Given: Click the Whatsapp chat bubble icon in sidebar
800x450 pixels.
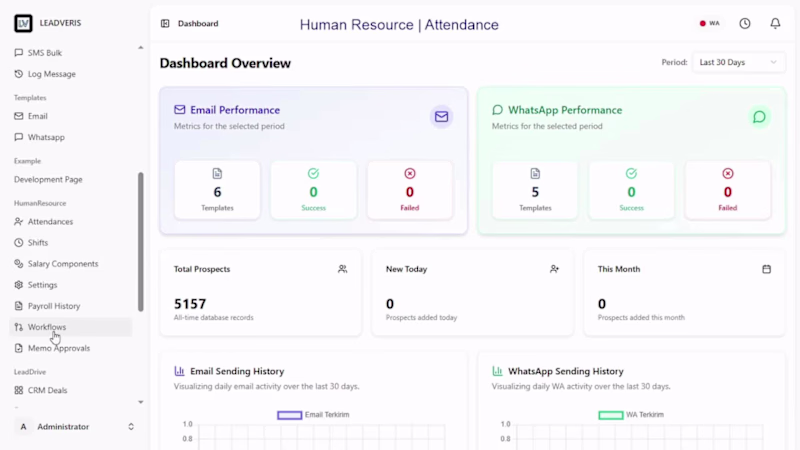Looking at the screenshot, I should tap(18, 137).
